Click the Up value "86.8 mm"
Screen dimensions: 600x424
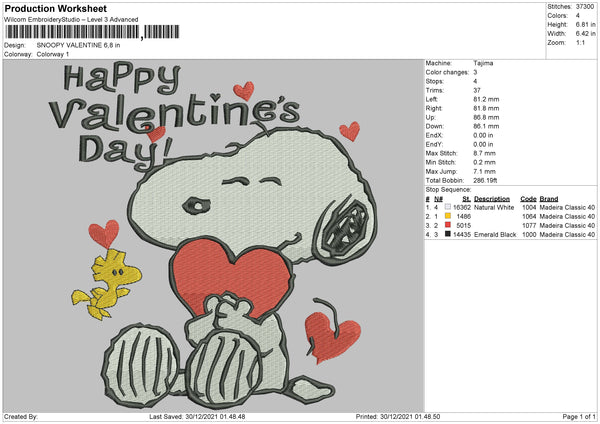486,117
